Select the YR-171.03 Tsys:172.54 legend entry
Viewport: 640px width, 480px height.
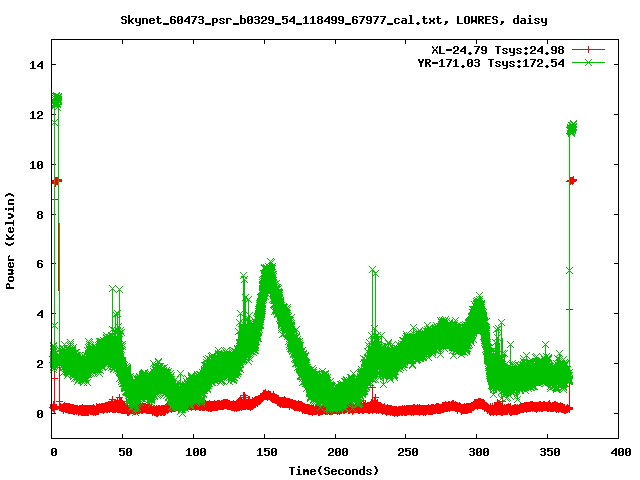pos(491,63)
